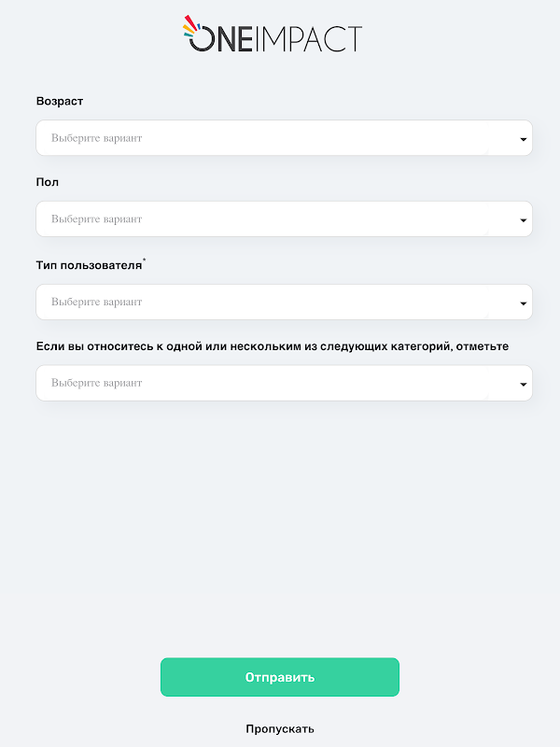The height and width of the screenshot is (747, 560).
Task: Expand the dropdown under 'Если вы относитесь' question
Action: point(285,383)
